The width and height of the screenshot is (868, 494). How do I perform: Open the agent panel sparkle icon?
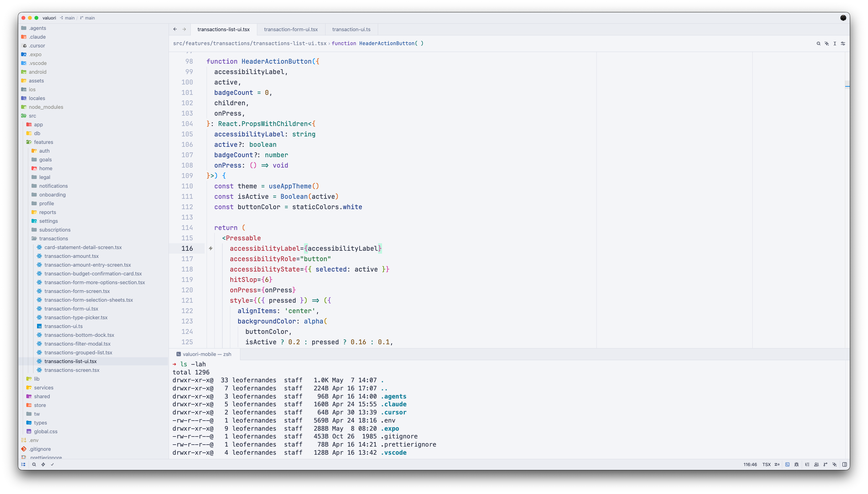(x=835, y=464)
